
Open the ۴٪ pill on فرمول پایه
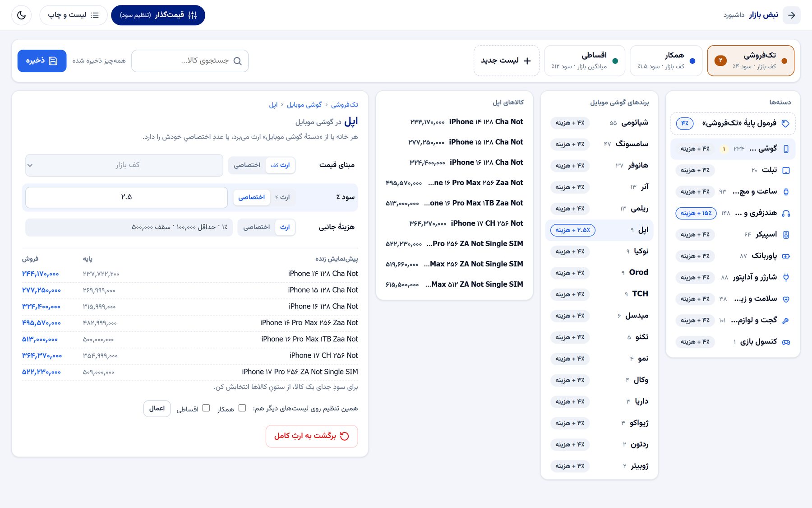(x=685, y=123)
